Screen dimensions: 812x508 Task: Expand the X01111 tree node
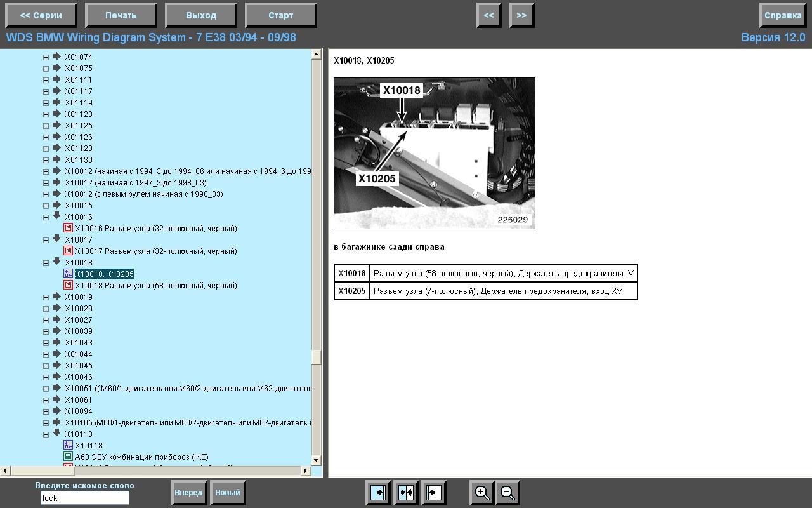(x=46, y=80)
